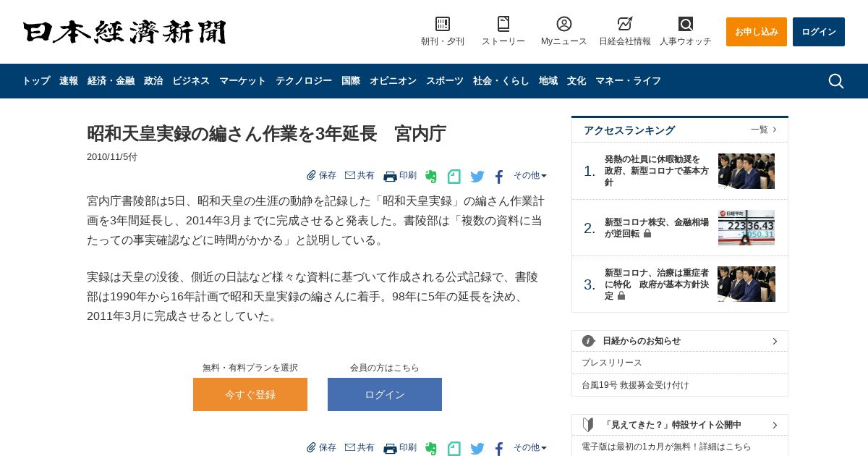Click the top teal note clip icon

(454, 176)
